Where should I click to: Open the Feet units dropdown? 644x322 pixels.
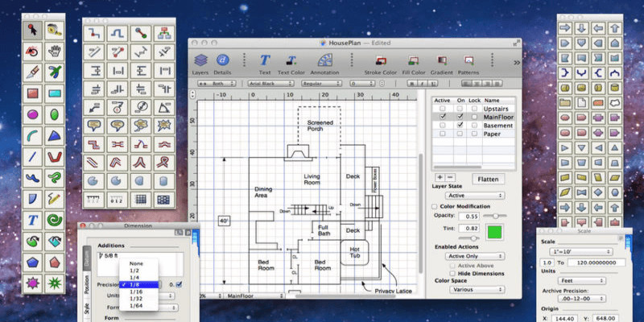pos(582,281)
